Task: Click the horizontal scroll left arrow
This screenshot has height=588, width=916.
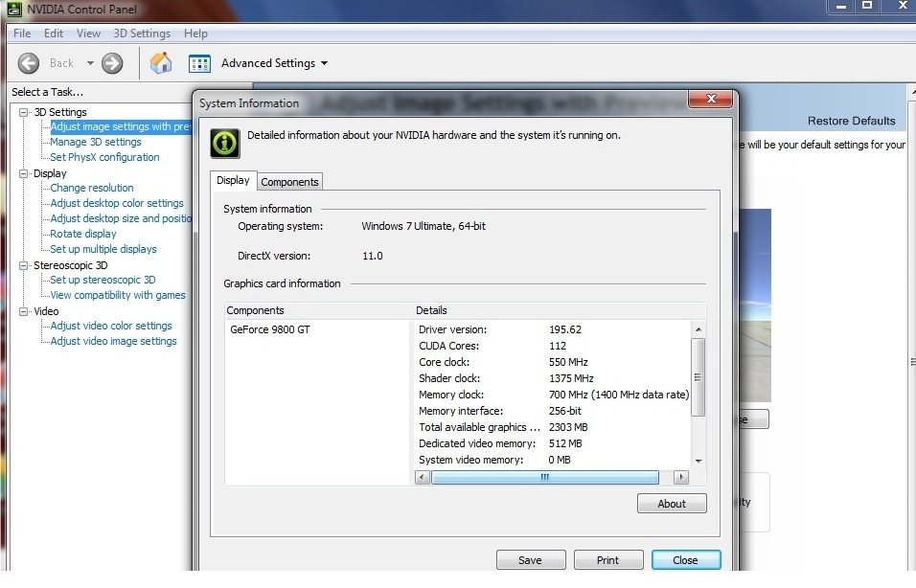Action: (423, 478)
